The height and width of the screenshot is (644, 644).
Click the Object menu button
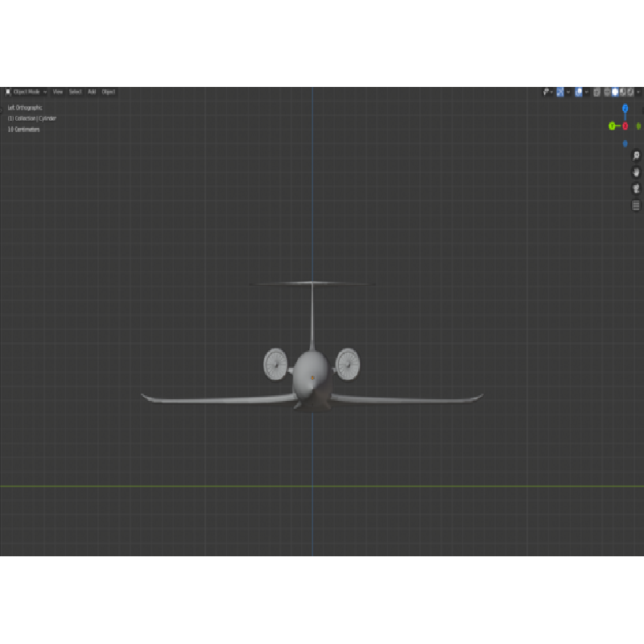click(x=109, y=92)
